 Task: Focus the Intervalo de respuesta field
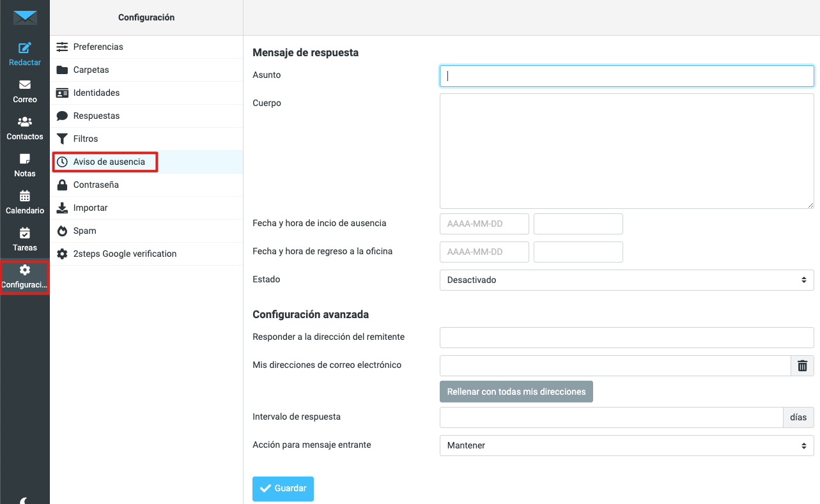[x=610, y=417]
